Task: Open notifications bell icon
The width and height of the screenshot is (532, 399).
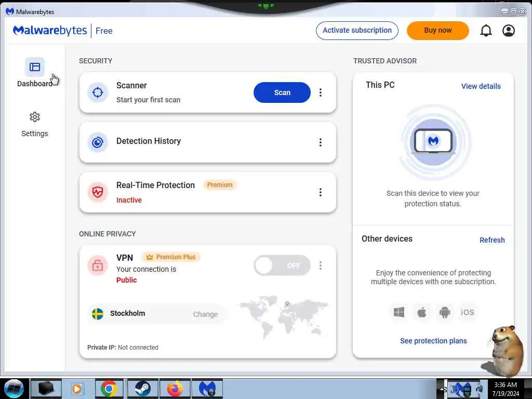Action: pyautogui.click(x=486, y=31)
